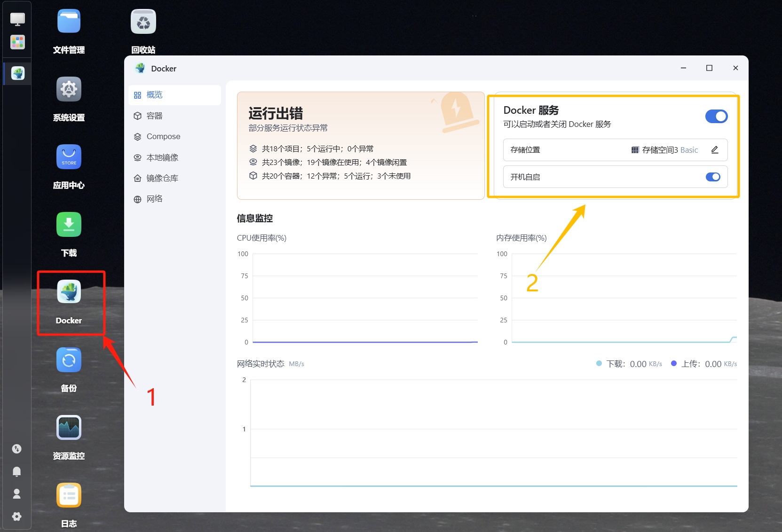
Task: Launch the 应用中心 store icon
Action: (69, 156)
